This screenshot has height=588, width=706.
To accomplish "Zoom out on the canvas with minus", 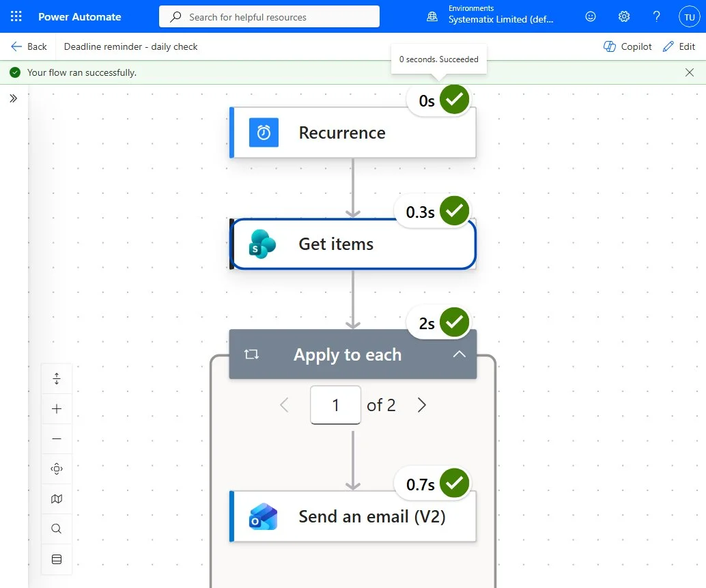I will tap(57, 438).
